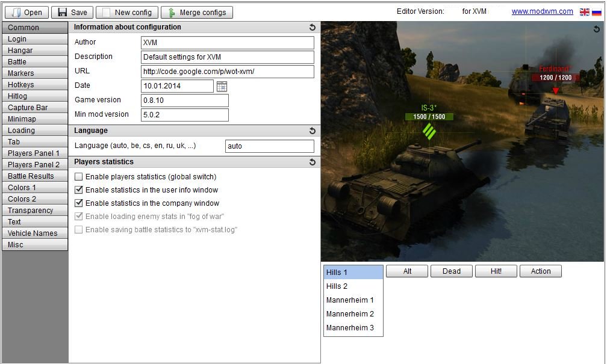613x364 pixels.
Task: Select Hills 2 preview scene
Action: coord(353,286)
